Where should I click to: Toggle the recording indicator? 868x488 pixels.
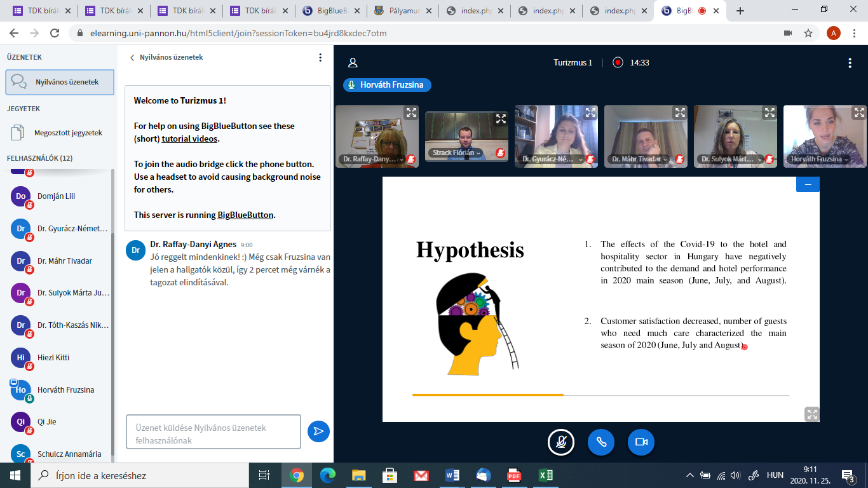[x=618, y=62]
